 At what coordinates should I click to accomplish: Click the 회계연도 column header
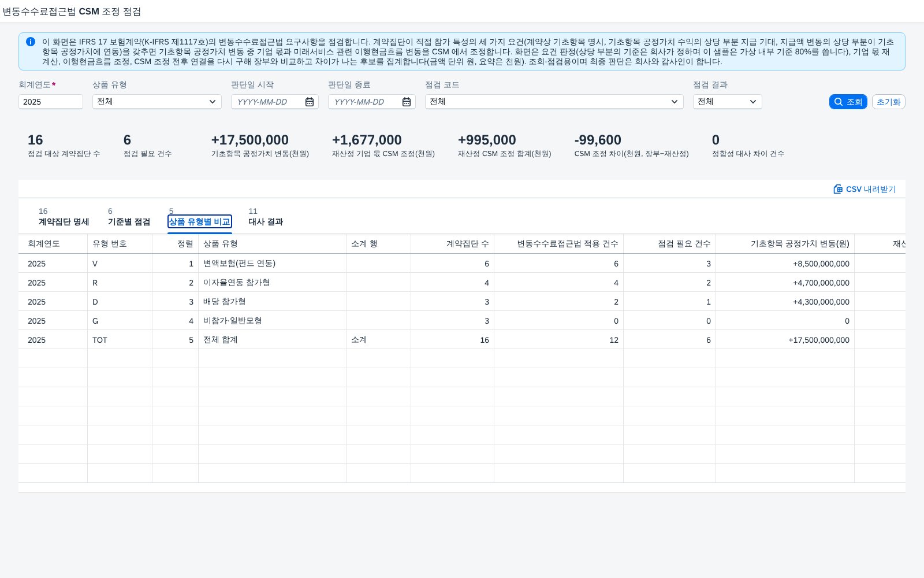pyautogui.click(x=53, y=244)
